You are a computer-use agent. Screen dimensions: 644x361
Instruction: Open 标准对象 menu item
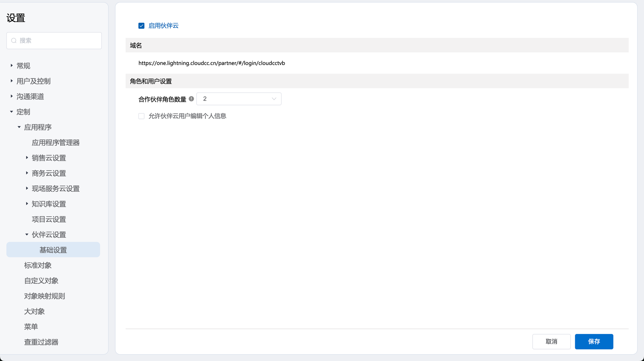38,265
